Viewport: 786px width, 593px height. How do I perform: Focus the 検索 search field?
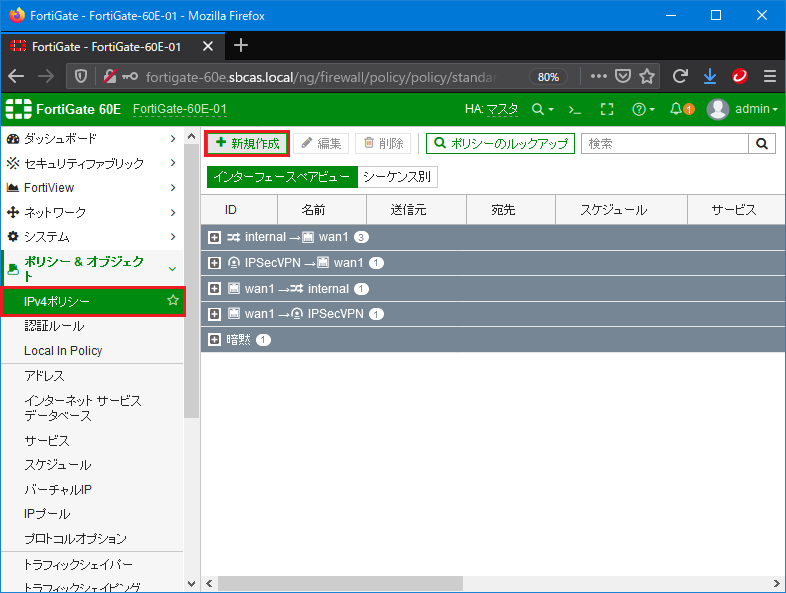click(x=665, y=144)
